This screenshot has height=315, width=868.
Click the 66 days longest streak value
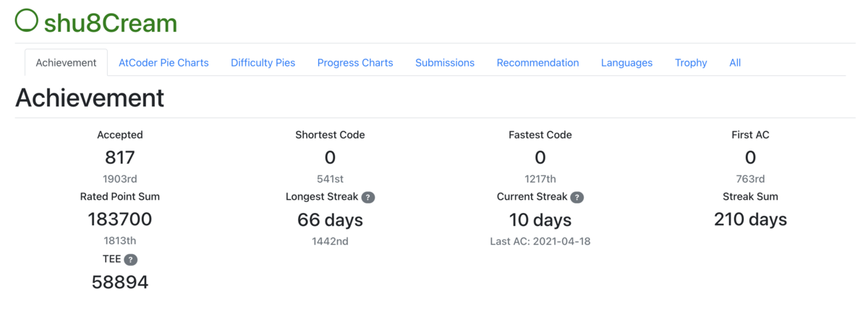330,219
